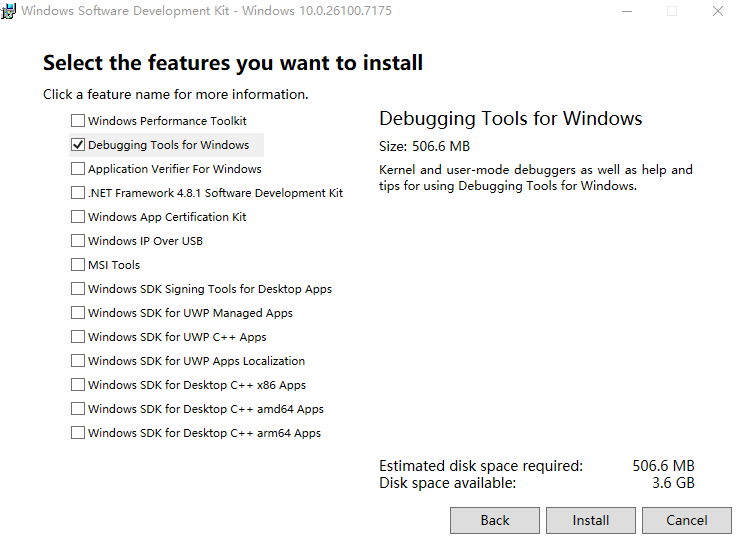
Task: Tick the MSI Tools checkbox
Action: coord(78,265)
